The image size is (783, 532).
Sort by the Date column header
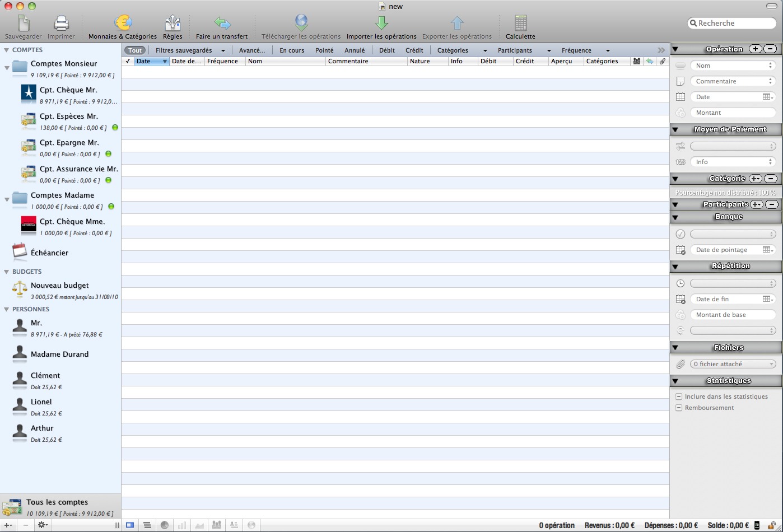point(151,61)
